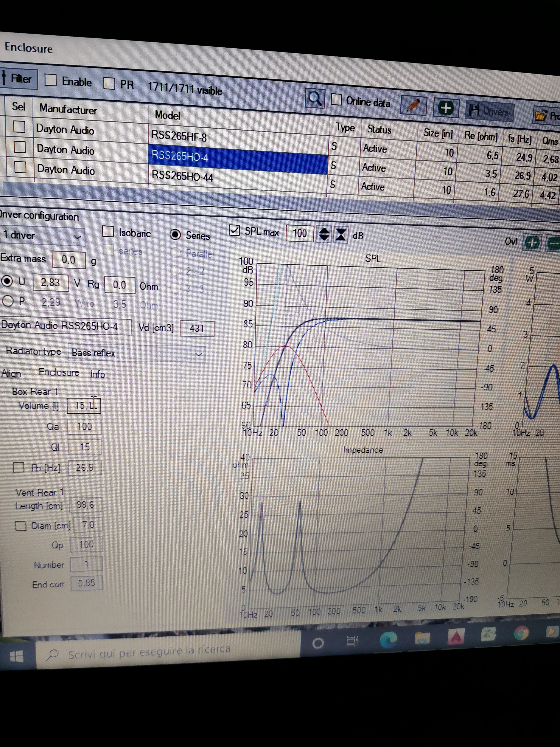Viewport: 560px width, 747px height.
Task: Click the magnifier search icon
Action: (315, 99)
